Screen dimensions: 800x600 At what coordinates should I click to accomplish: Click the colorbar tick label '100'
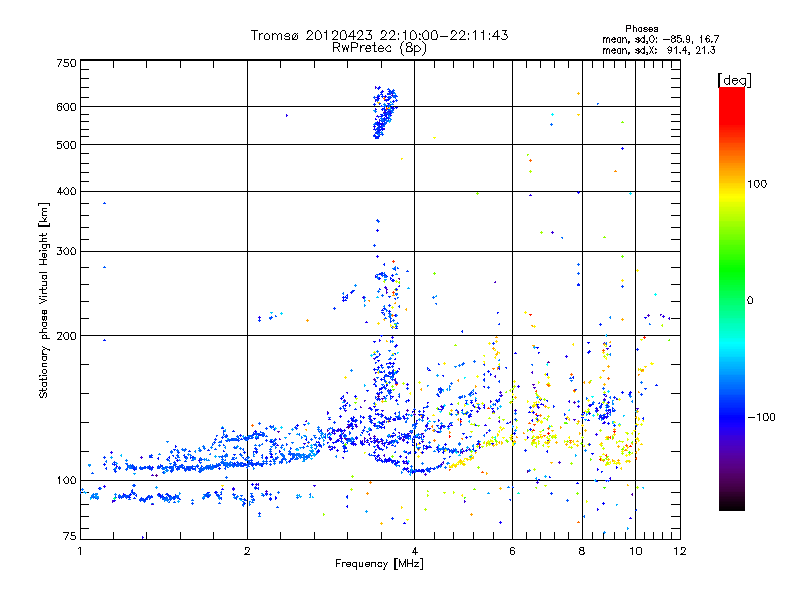click(757, 184)
